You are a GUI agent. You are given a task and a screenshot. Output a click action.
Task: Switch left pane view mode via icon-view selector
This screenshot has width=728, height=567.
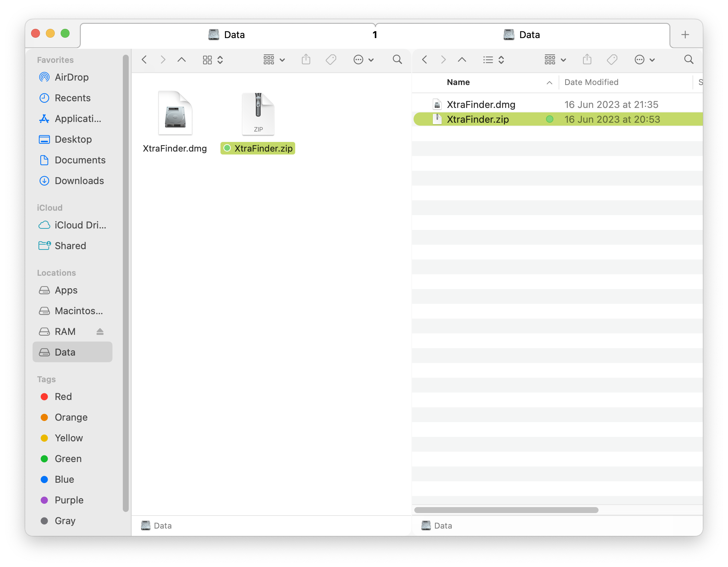pos(213,60)
